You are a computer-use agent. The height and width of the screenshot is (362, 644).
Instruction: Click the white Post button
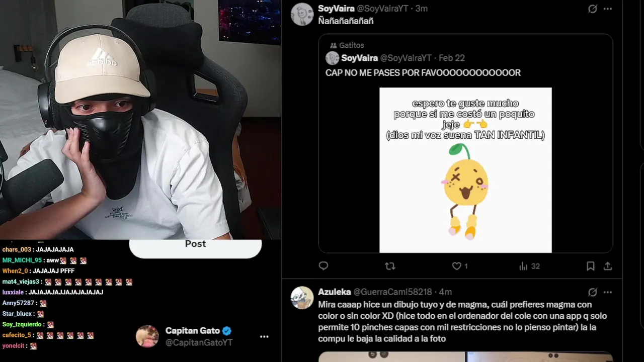[195, 246]
